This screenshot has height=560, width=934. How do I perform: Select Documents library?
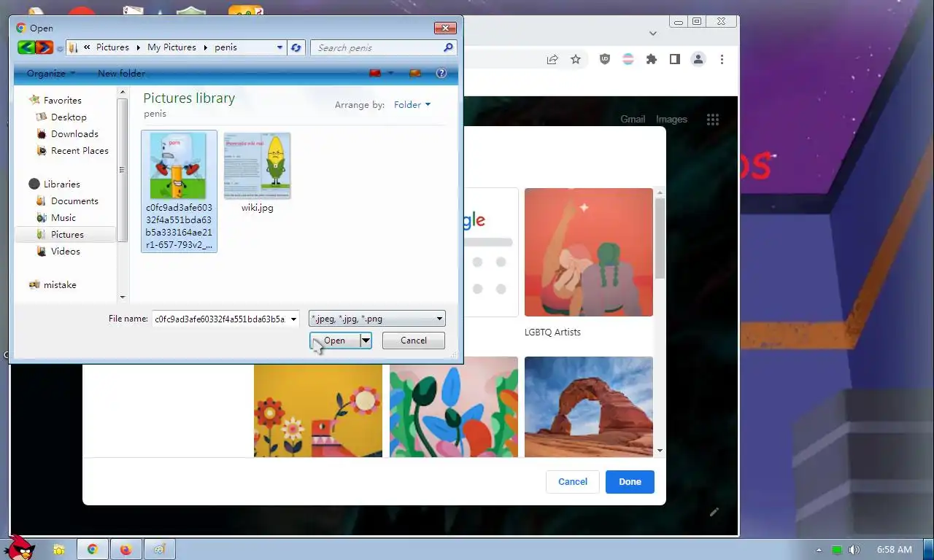(x=74, y=201)
